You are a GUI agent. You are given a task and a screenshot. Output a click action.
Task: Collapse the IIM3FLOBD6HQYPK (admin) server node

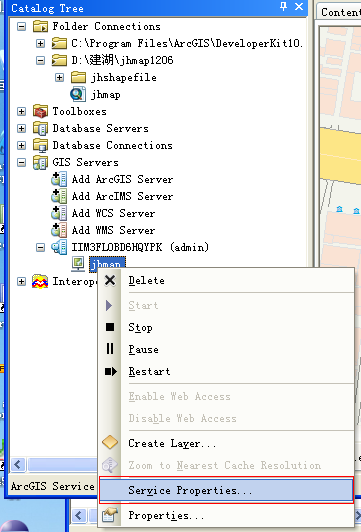40,247
